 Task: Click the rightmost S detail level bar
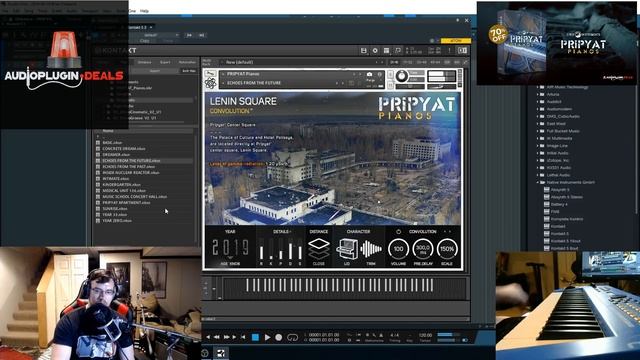(300, 249)
